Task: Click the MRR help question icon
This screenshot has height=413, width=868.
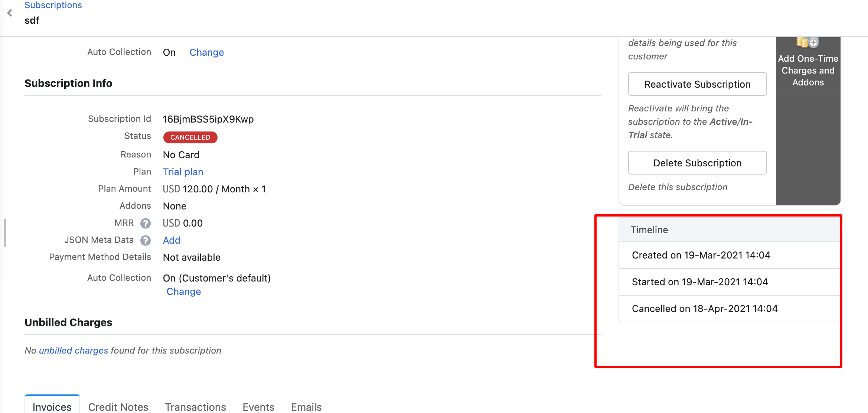Action: (146, 223)
